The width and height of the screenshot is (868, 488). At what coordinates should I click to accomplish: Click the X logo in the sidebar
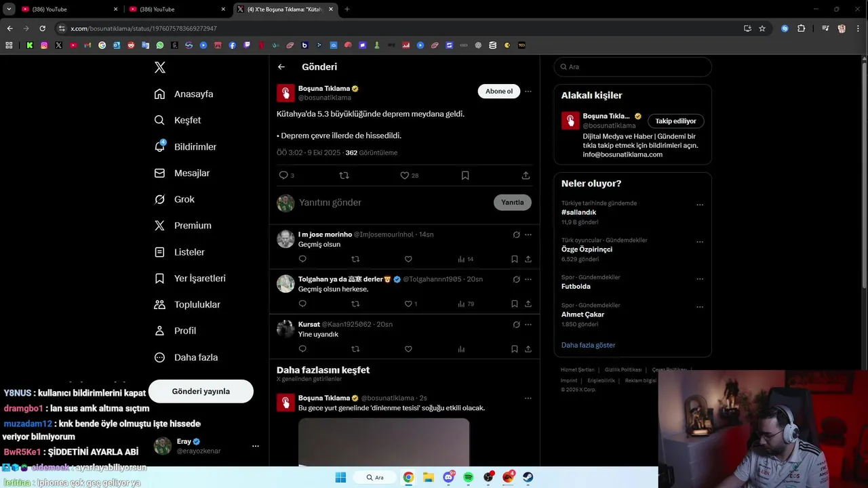160,67
